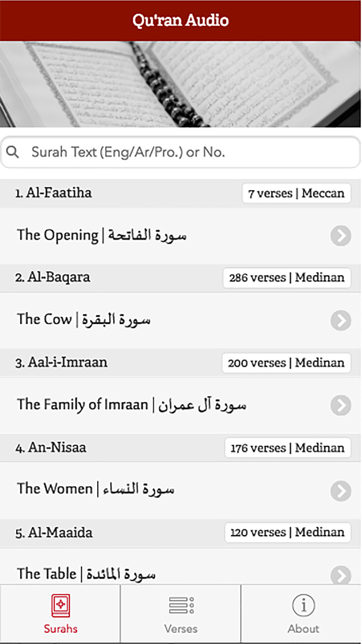Click the 7 verses Meccan badge
Screen dimensions: 362x644
(x=296, y=193)
